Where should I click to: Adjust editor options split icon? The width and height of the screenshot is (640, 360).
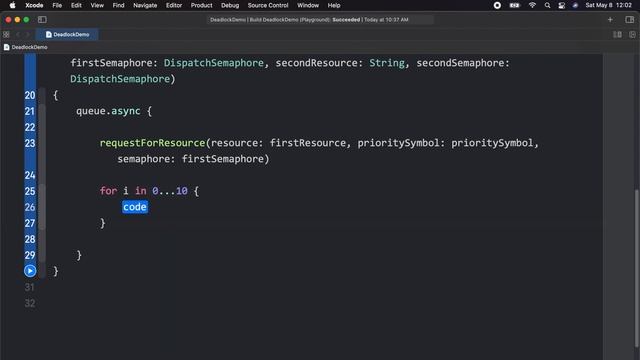[618, 35]
